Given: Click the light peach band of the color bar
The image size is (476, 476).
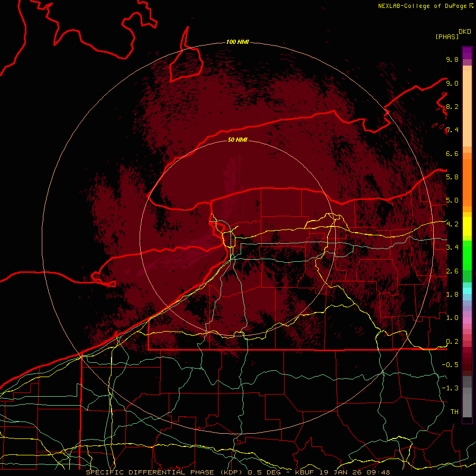Looking at the screenshot, I should click(x=467, y=108).
